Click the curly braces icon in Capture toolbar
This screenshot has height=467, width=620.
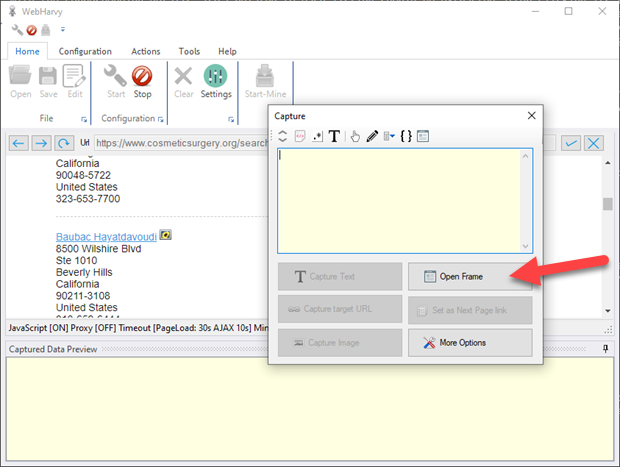406,136
